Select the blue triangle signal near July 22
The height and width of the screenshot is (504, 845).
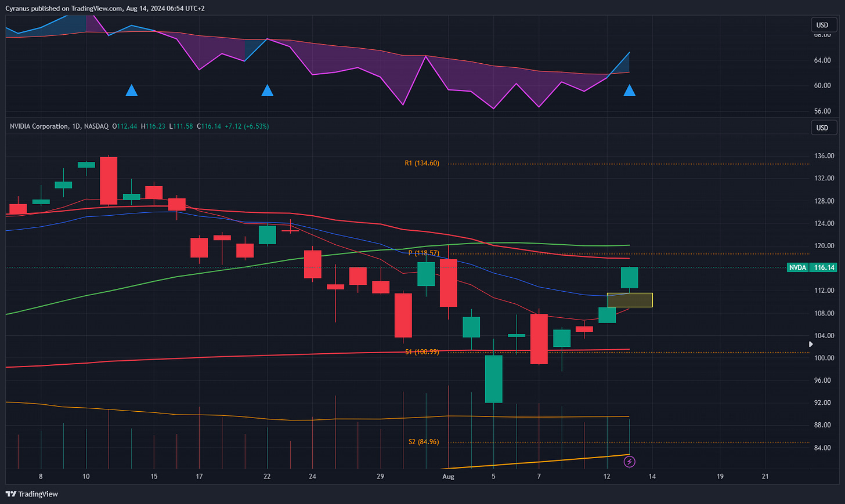coord(267,90)
